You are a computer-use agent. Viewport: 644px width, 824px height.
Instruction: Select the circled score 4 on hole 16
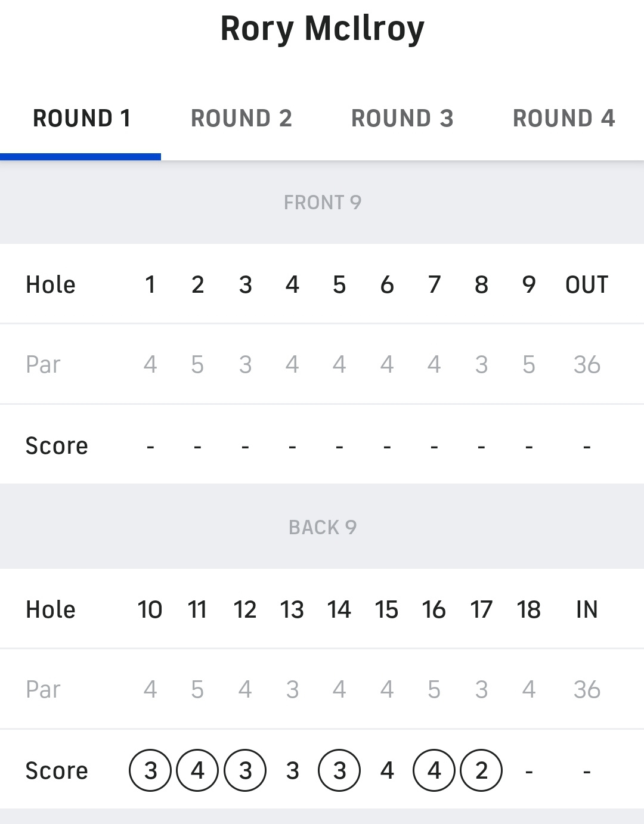434,770
